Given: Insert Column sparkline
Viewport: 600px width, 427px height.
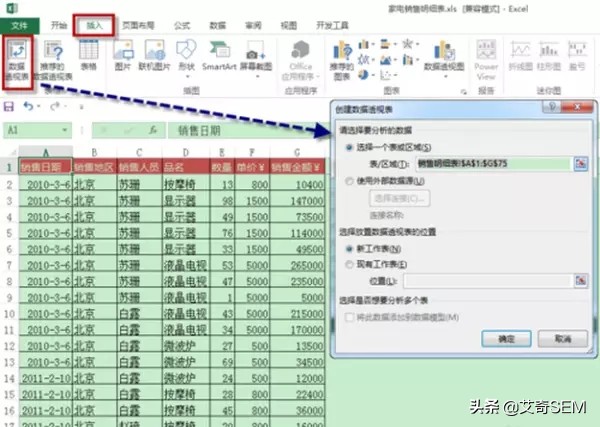Looking at the screenshot, I should point(549,55).
